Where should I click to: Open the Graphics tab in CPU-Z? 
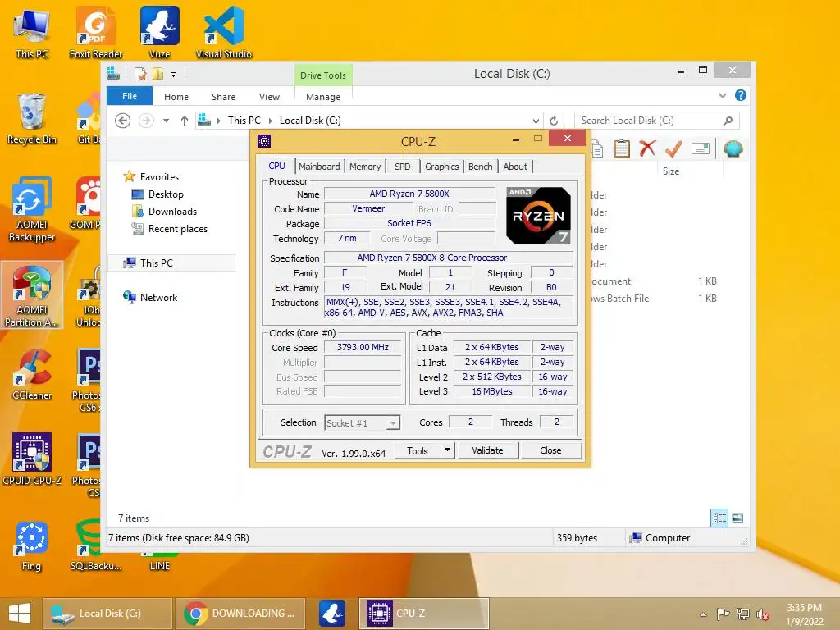click(441, 166)
